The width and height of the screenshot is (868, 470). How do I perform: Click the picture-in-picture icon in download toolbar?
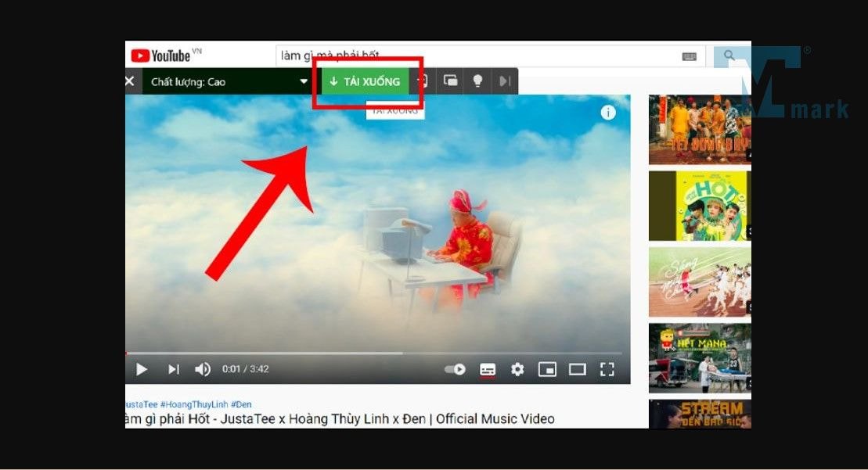451,81
